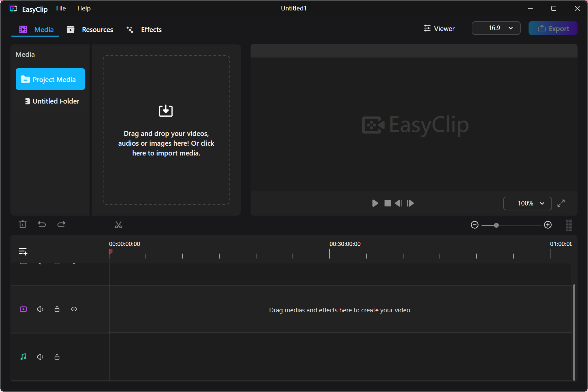588x392 pixels.
Task: Close the EasyClip window
Action: [577, 8]
